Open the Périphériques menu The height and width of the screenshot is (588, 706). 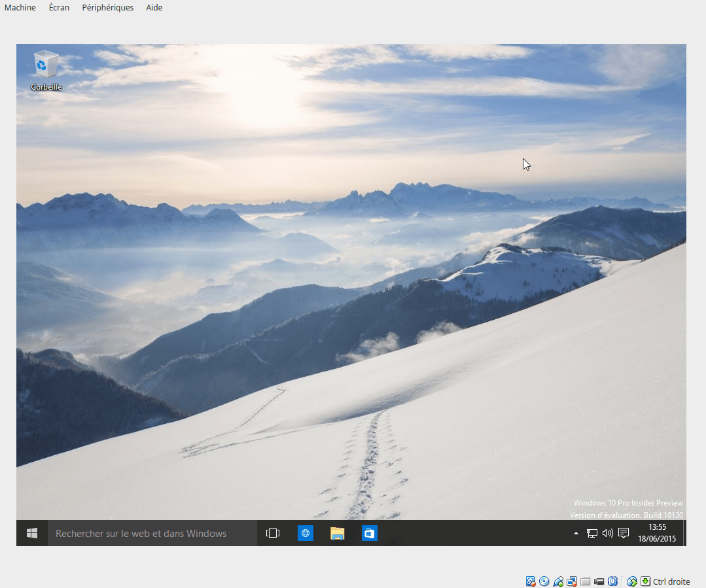[x=107, y=8]
